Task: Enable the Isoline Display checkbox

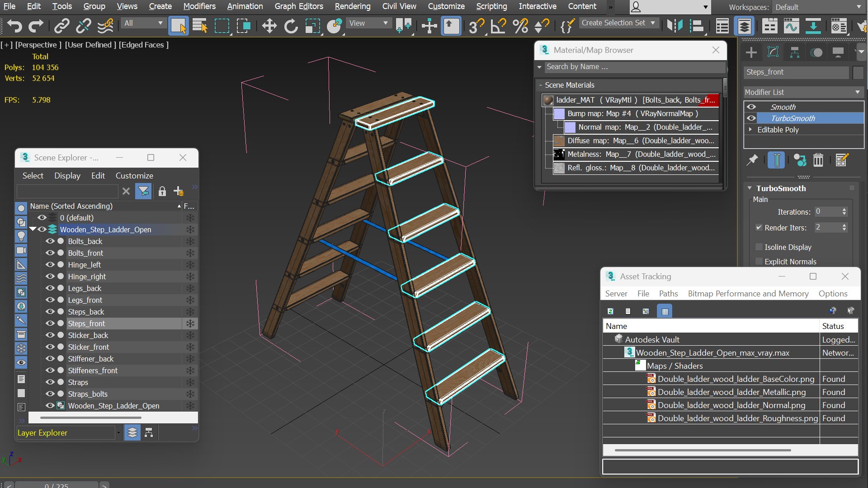Action: pyautogui.click(x=759, y=247)
